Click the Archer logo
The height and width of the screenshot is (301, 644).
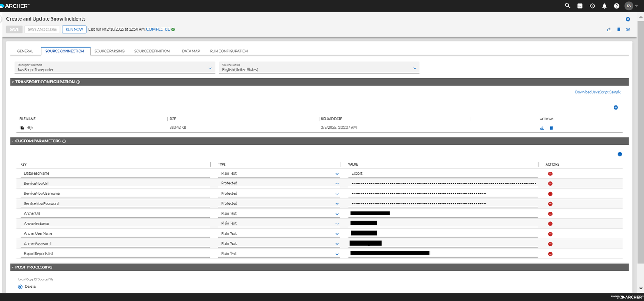(15, 6)
